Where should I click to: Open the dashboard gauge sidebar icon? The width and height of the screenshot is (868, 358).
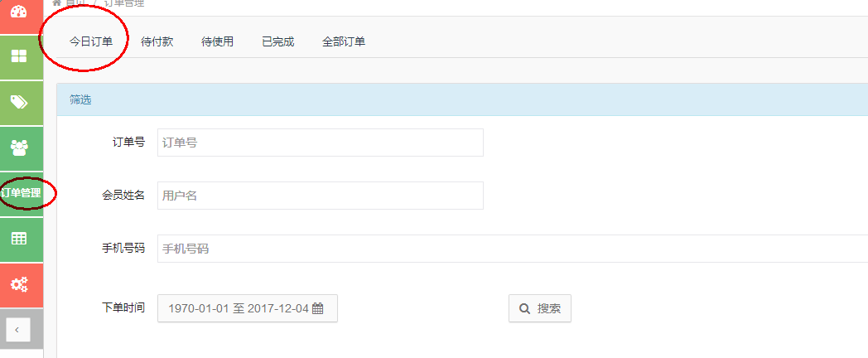18,12
